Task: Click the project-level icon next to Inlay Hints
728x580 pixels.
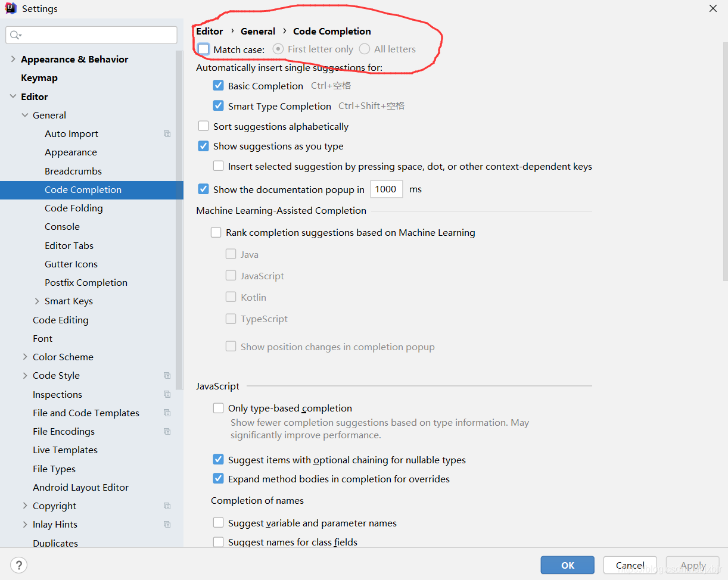Action: 167,525
